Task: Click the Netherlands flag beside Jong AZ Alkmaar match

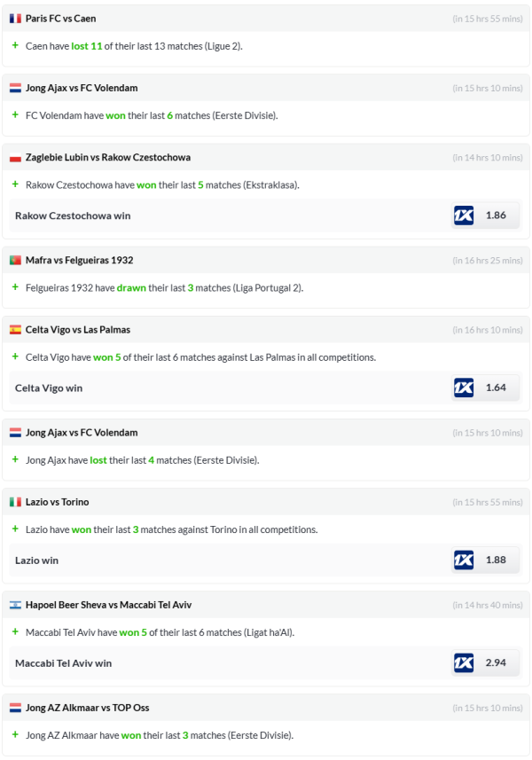Action: 15,708
